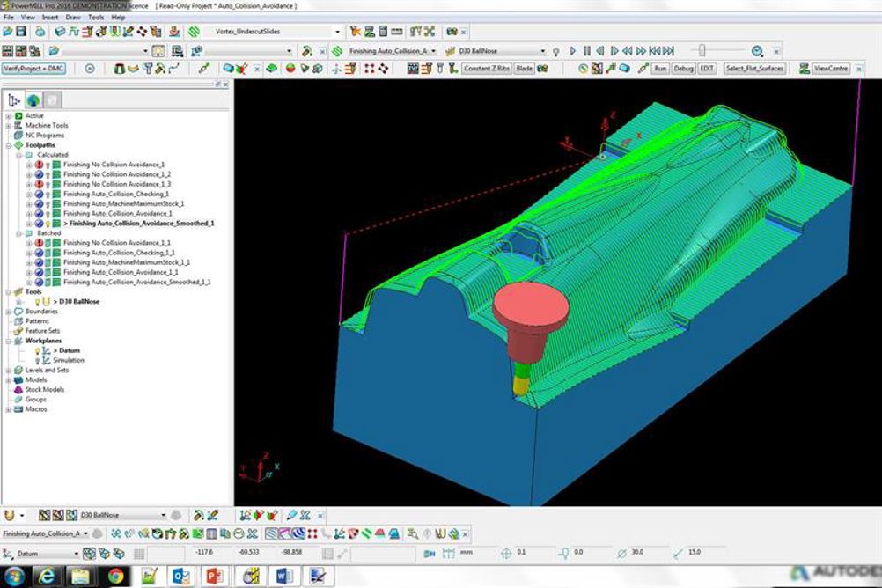The image size is (882, 588).
Task: Open the Datum workplane dropdown
Action: tap(76, 554)
